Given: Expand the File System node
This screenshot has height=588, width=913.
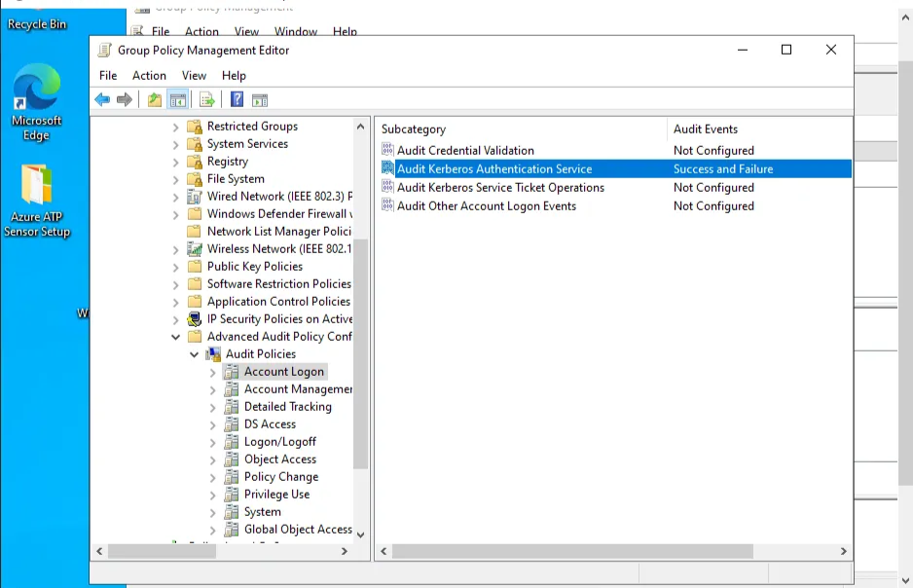Looking at the screenshot, I should (176, 179).
